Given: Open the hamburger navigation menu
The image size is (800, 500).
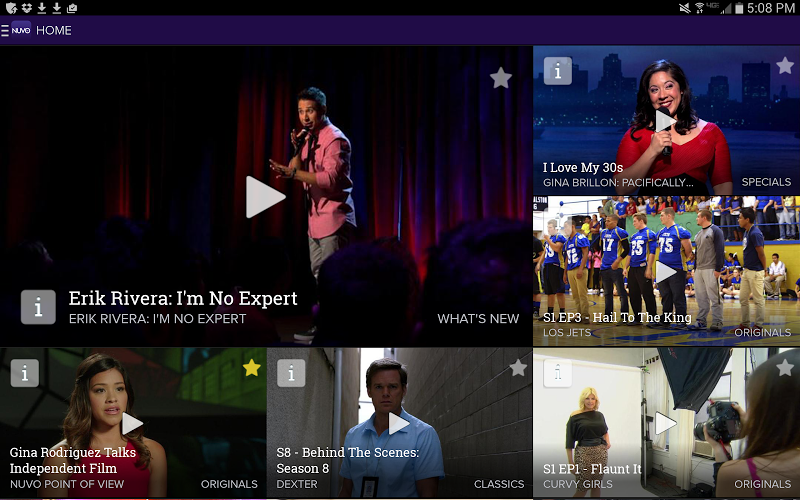Looking at the screenshot, I should 5,30.
